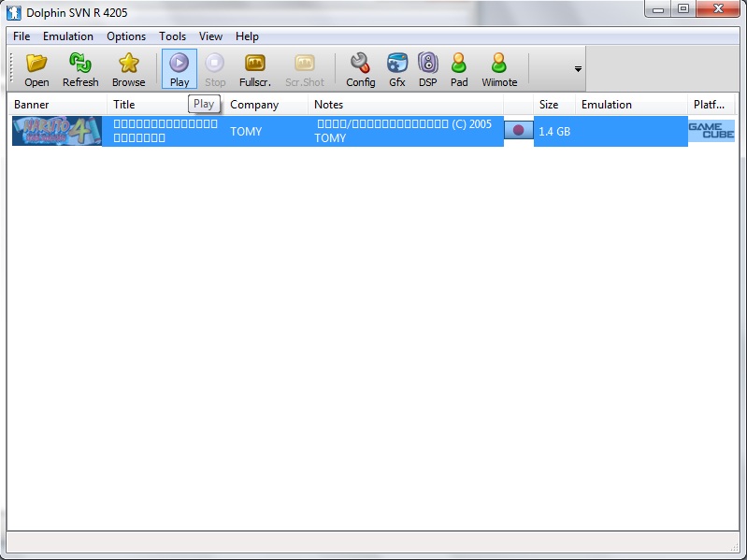747x560 pixels.
Task: Click the Japan flag region icon
Action: click(x=518, y=130)
